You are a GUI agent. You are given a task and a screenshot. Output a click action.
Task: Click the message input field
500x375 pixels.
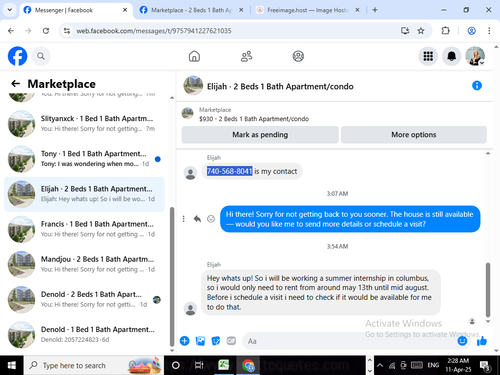click(x=350, y=341)
